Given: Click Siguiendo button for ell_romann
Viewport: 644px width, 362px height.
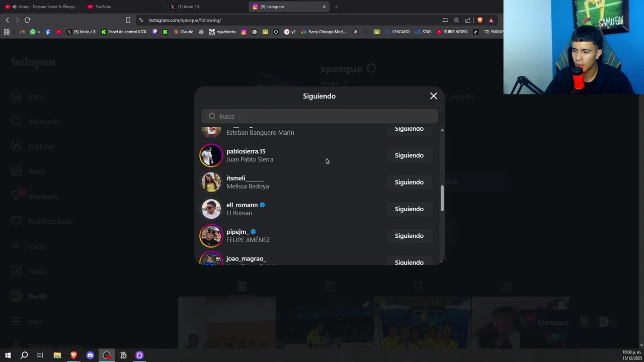Looking at the screenshot, I should [409, 209].
